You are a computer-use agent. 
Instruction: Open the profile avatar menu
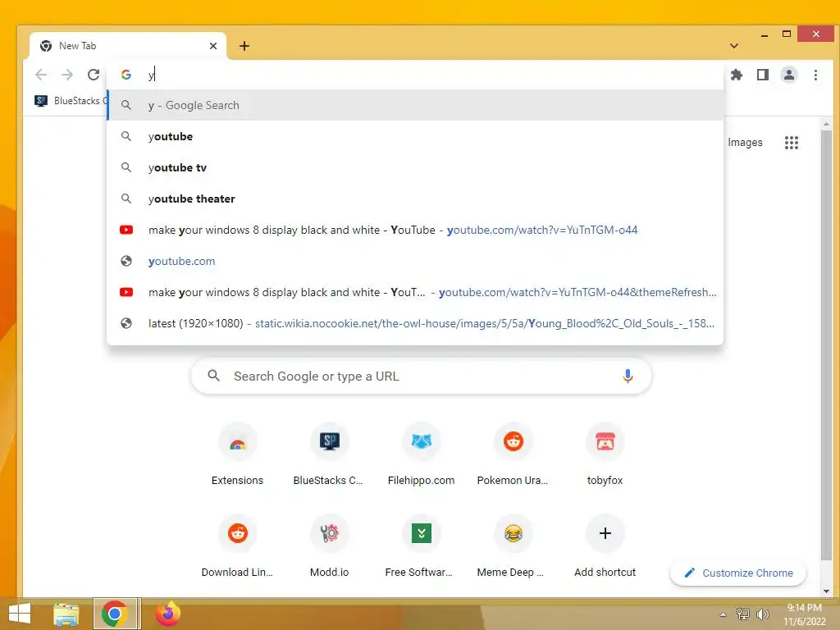click(x=788, y=75)
